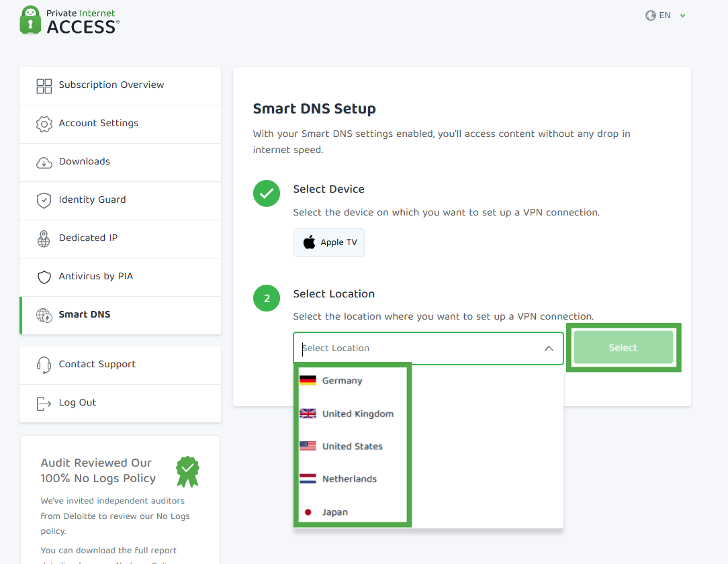Click the 'Smart DNS Setup' heading
This screenshot has width=728, height=564.
pos(314,109)
